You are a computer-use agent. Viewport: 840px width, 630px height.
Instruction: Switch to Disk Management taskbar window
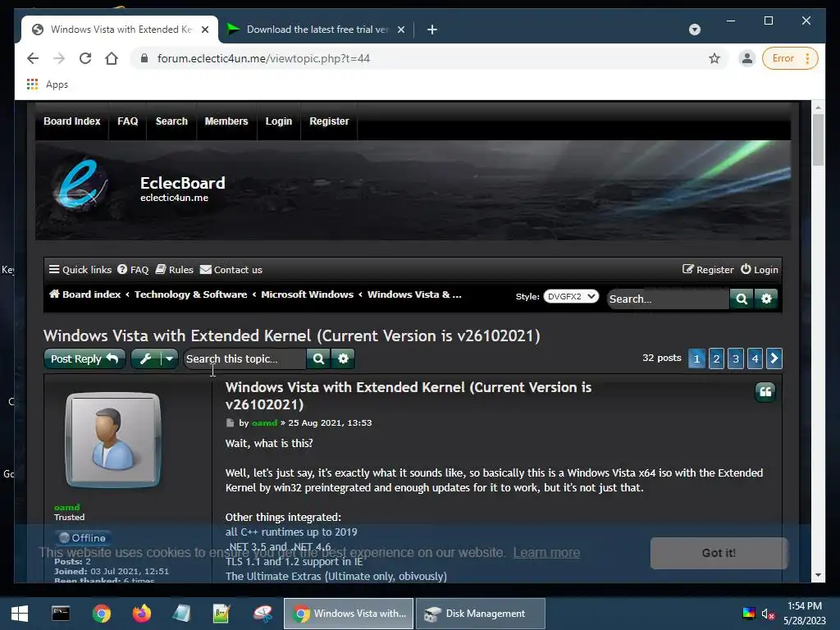tap(481, 614)
